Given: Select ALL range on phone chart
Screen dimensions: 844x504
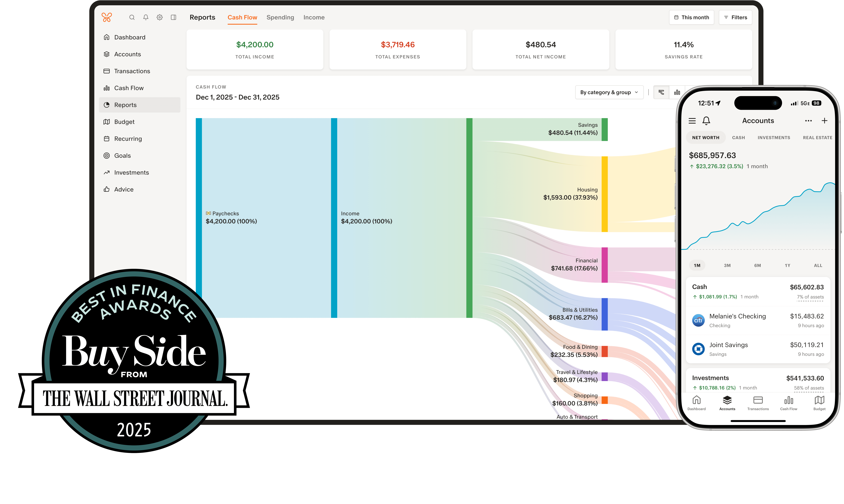Looking at the screenshot, I should (x=818, y=266).
